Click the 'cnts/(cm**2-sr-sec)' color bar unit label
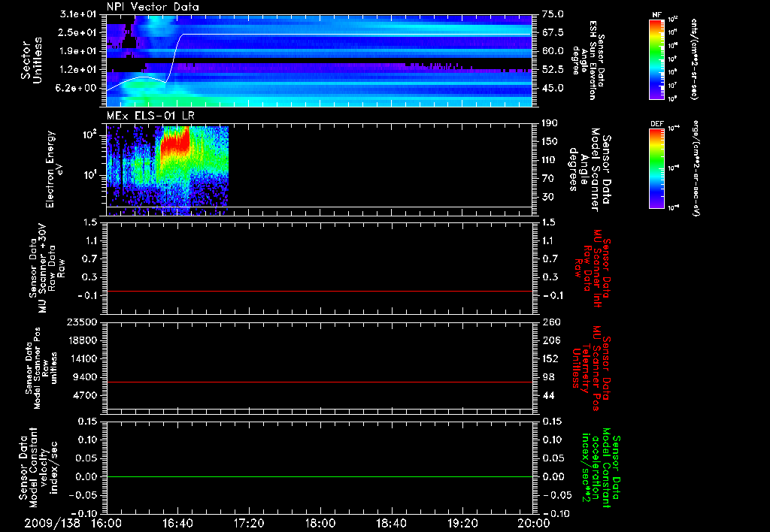Image resolution: width=770 pixels, height=532 pixels. 693,59
